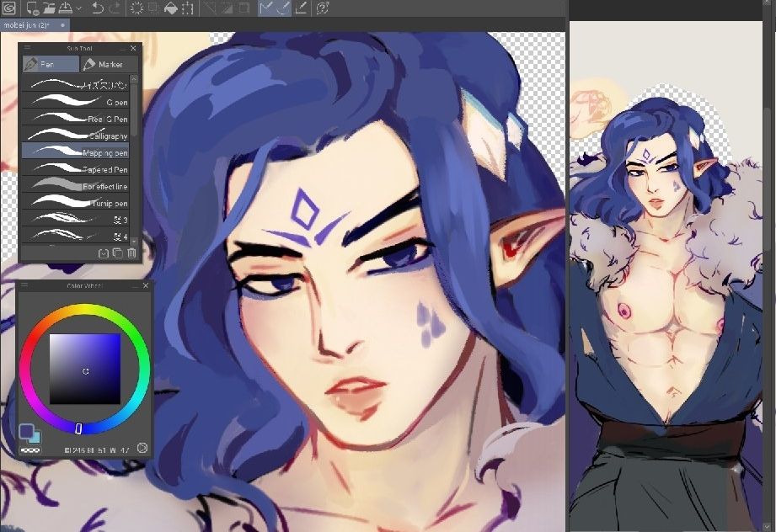Image resolution: width=776 pixels, height=532 pixels.
Task: Toggle snap to grid
Action: click(x=301, y=8)
